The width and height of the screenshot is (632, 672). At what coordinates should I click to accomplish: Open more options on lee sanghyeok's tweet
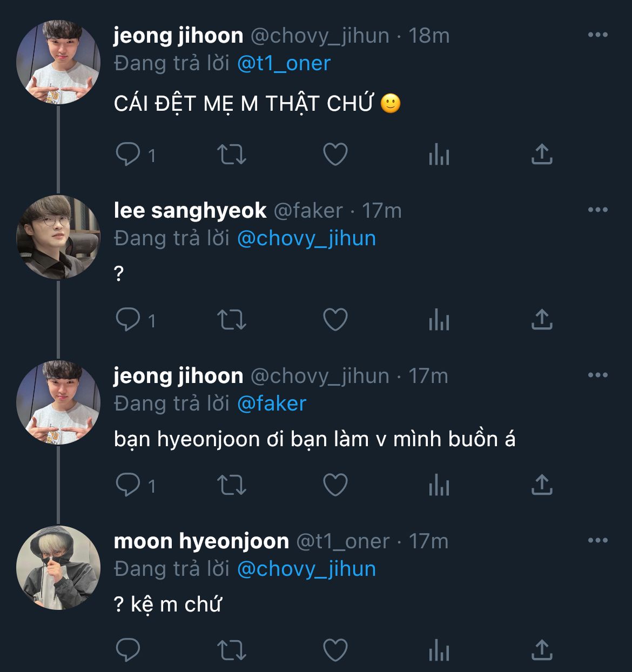(597, 210)
